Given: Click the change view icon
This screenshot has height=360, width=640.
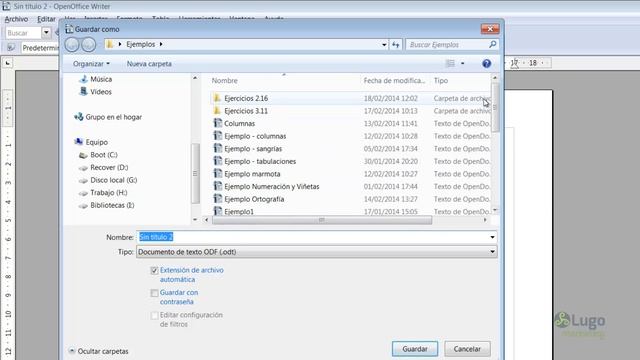Looking at the screenshot, I should 450,64.
